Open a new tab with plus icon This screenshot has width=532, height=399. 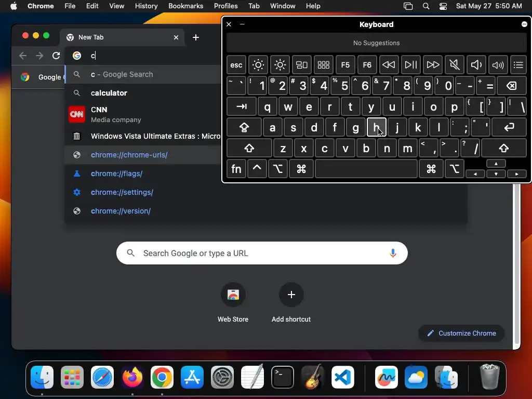point(196,37)
